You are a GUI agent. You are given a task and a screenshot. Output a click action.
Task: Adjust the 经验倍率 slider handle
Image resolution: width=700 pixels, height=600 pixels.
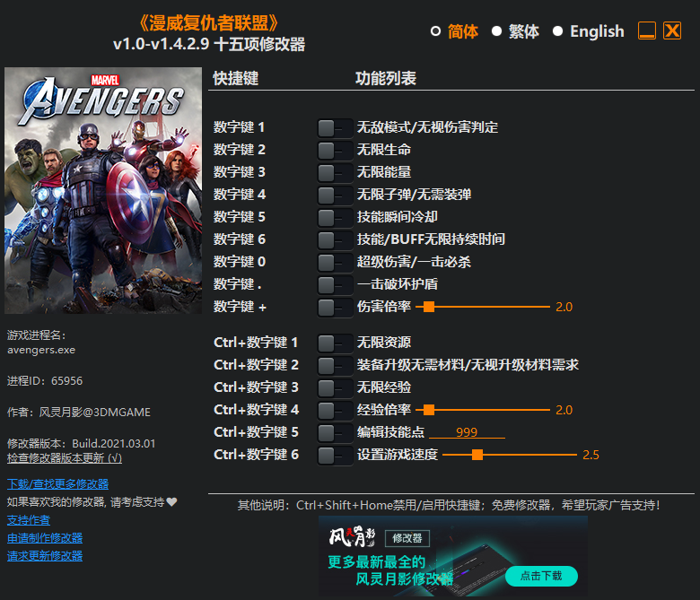(429, 410)
